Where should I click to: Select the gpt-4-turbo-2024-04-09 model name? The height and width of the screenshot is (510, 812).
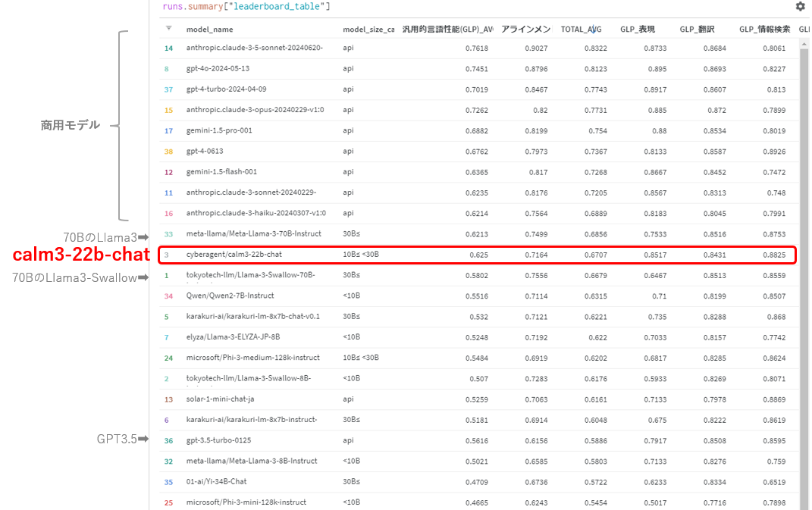tap(226, 89)
